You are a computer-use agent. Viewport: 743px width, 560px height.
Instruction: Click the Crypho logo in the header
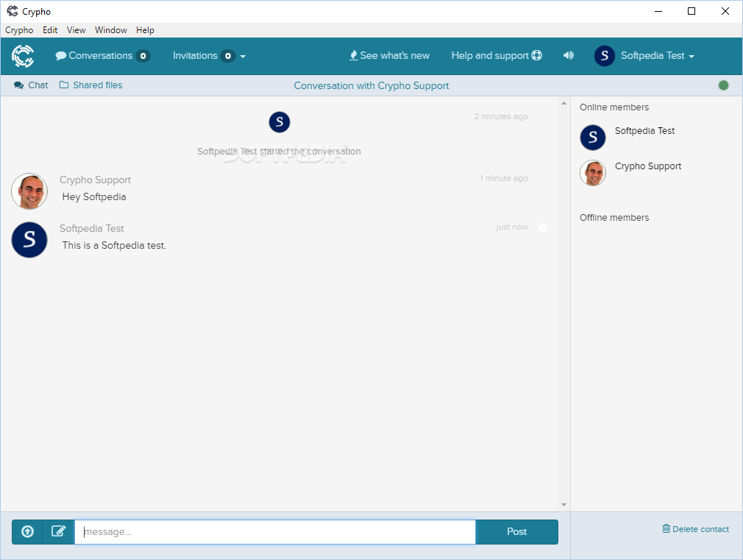coord(23,56)
